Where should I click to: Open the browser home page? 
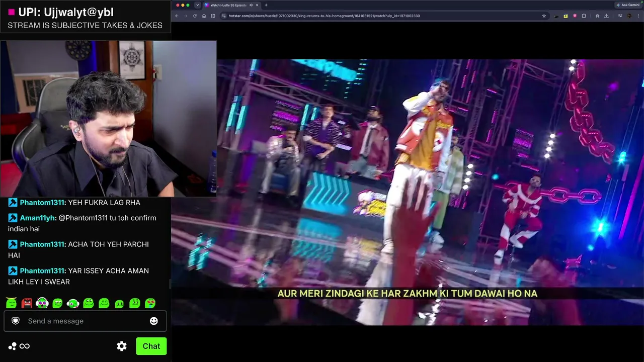(x=204, y=16)
